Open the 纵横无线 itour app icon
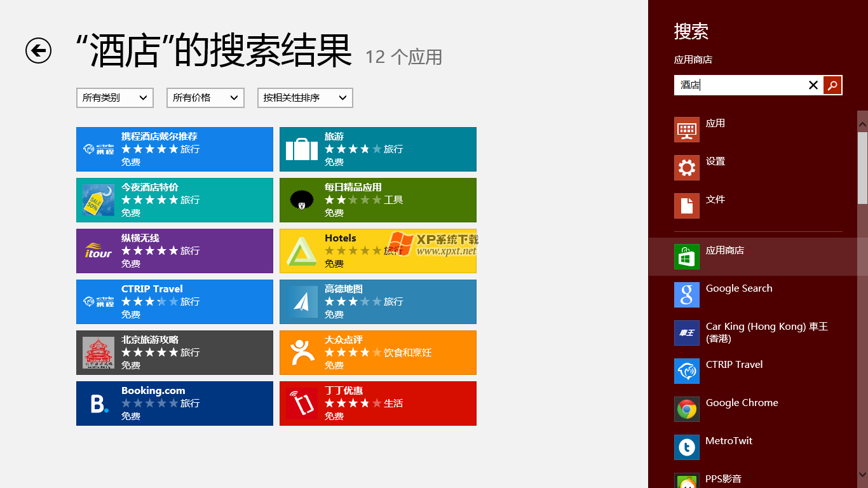Viewport: 868px width, 488px height. pyautogui.click(x=98, y=251)
